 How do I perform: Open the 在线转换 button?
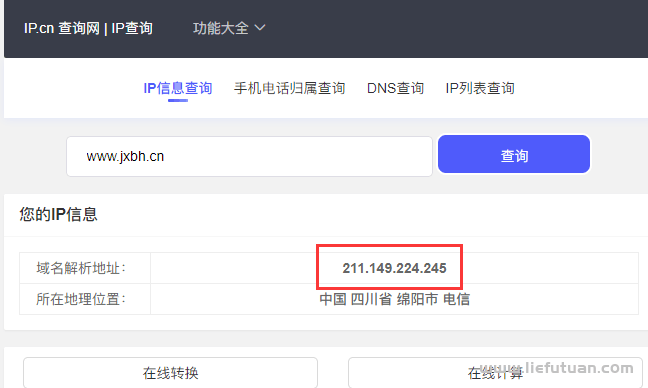coord(170,373)
